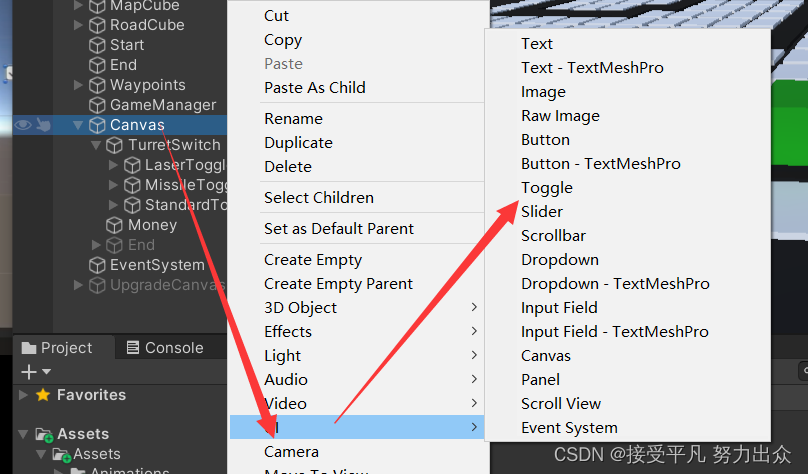Collapse the TurretSwitch tree node
Image resolution: width=808 pixels, height=474 pixels.
tap(97, 145)
